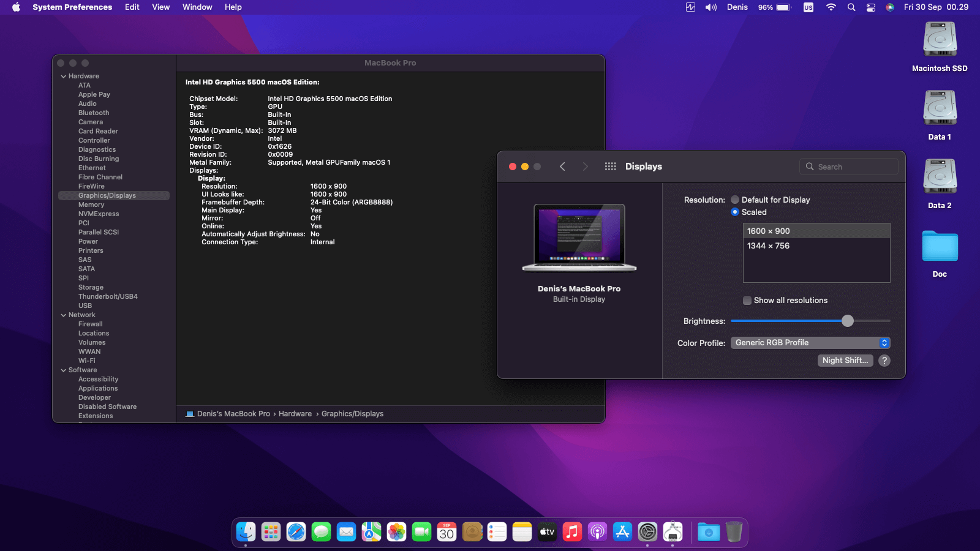The width and height of the screenshot is (980, 551).
Task: Open System Information chip icon in Dock
Action: (673, 532)
